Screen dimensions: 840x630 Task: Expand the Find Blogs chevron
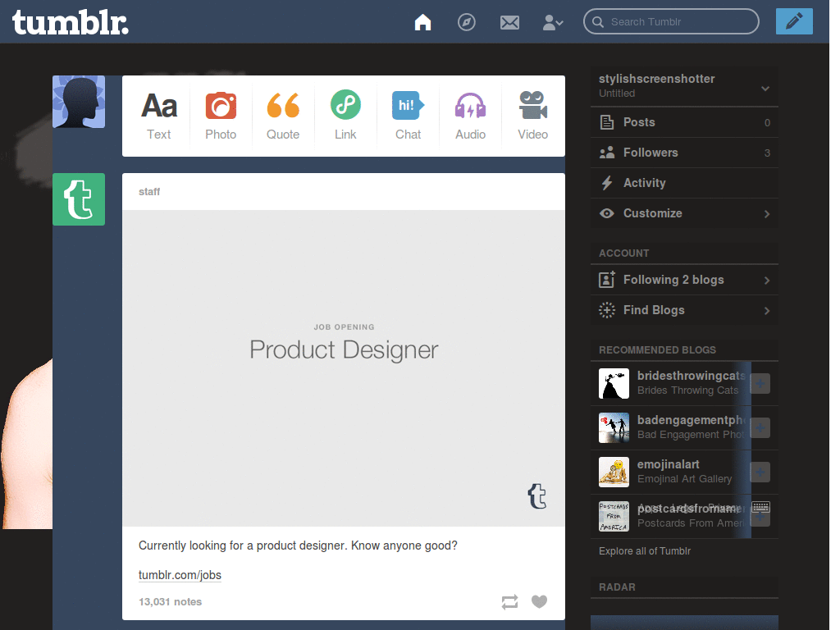click(767, 311)
